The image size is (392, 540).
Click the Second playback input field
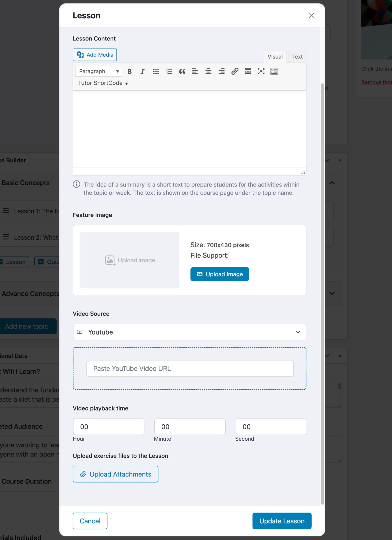271,427
